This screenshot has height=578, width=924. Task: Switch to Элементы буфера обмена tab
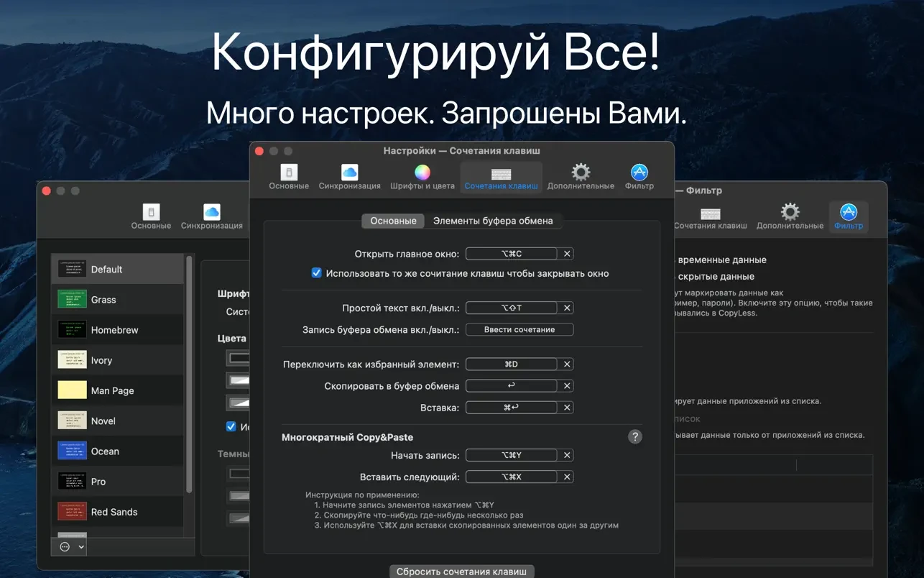pos(493,221)
